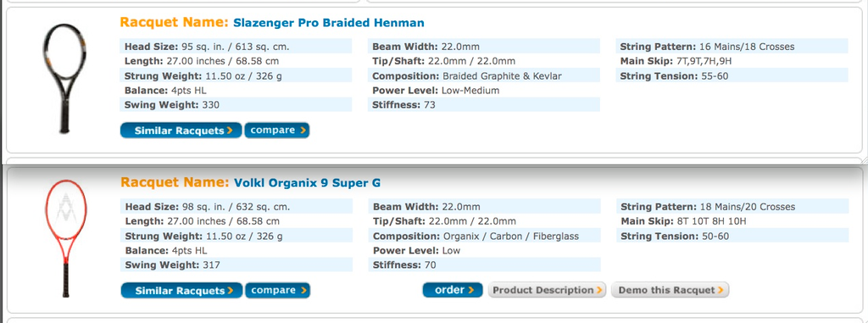Click the Volkl Swing Weight 317 row
Screen dimensions: 868x323
(x=236, y=265)
